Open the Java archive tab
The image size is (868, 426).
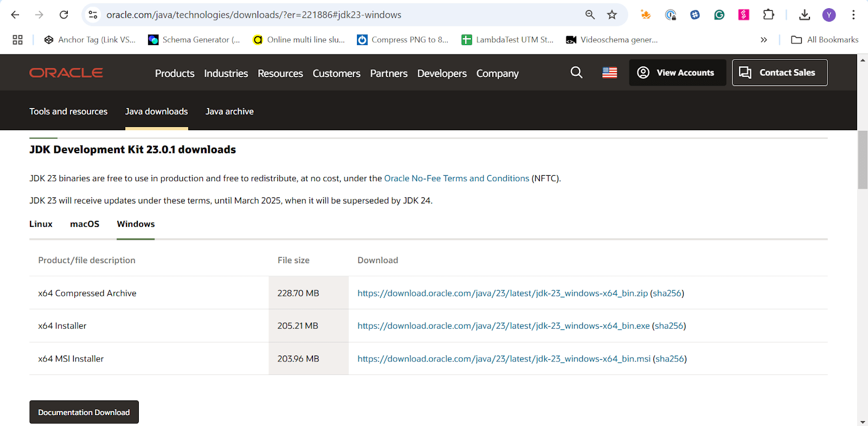click(229, 111)
